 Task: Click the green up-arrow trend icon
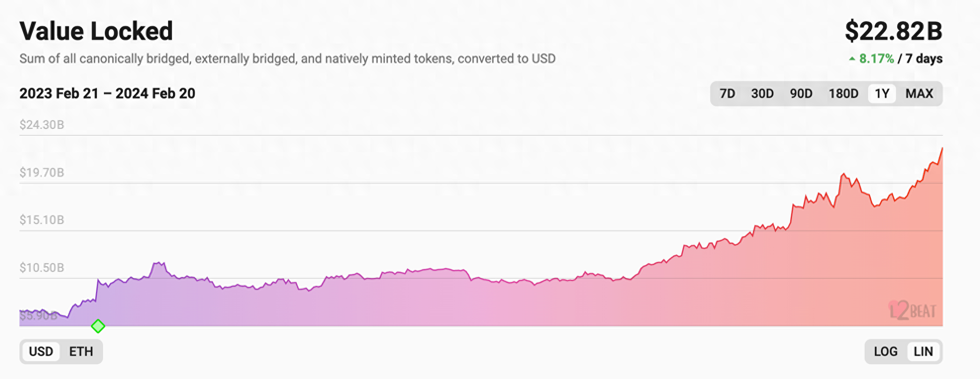852,59
